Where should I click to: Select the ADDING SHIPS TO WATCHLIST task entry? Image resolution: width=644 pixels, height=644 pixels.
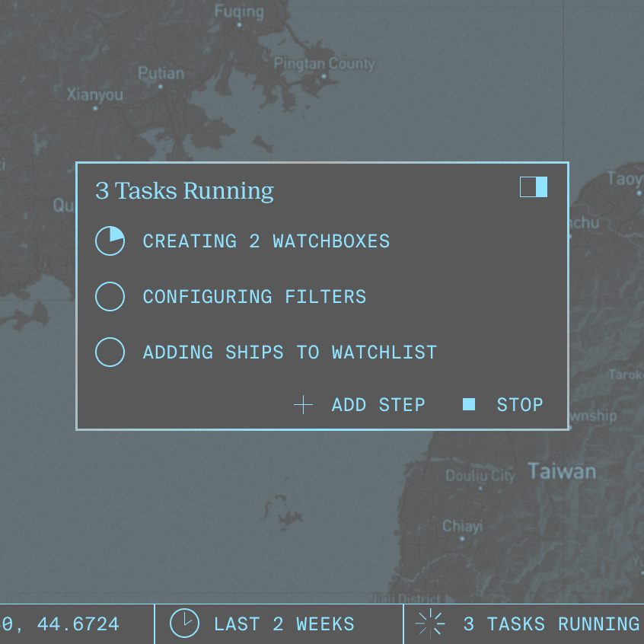[289, 352]
